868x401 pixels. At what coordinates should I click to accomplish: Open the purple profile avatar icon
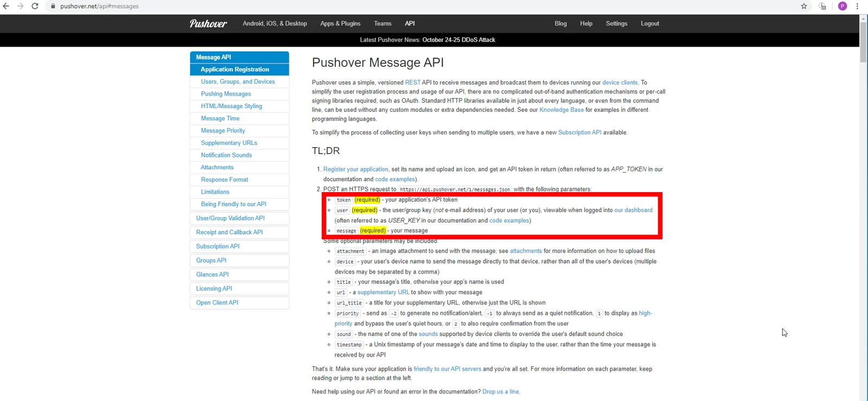(843, 6)
